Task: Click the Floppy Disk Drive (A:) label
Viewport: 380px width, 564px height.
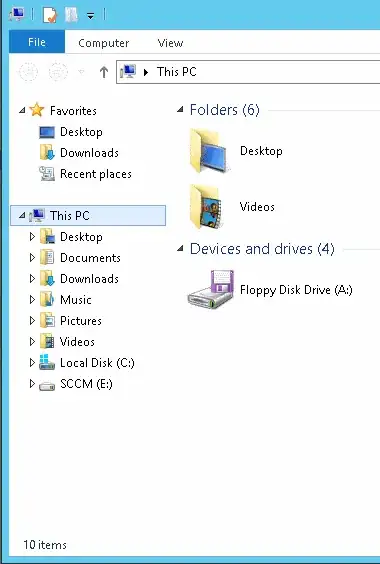Action: pyautogui.click(x=296, y=290)
